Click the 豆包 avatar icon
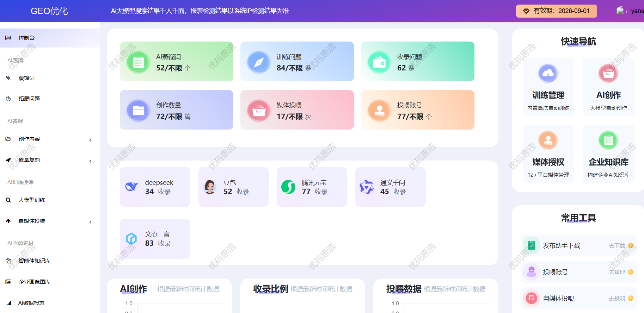The image size is (644, 313). 210,187
